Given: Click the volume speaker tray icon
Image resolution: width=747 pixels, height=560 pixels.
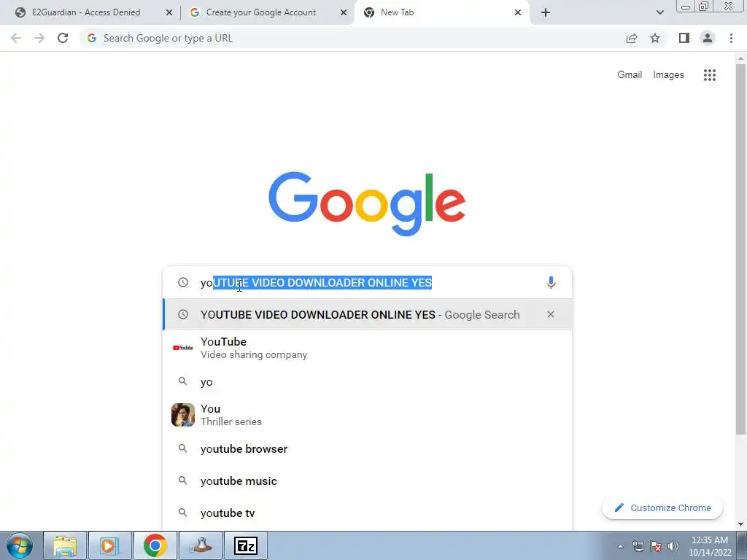Looking at the screenshot, I should click(673, 546).
